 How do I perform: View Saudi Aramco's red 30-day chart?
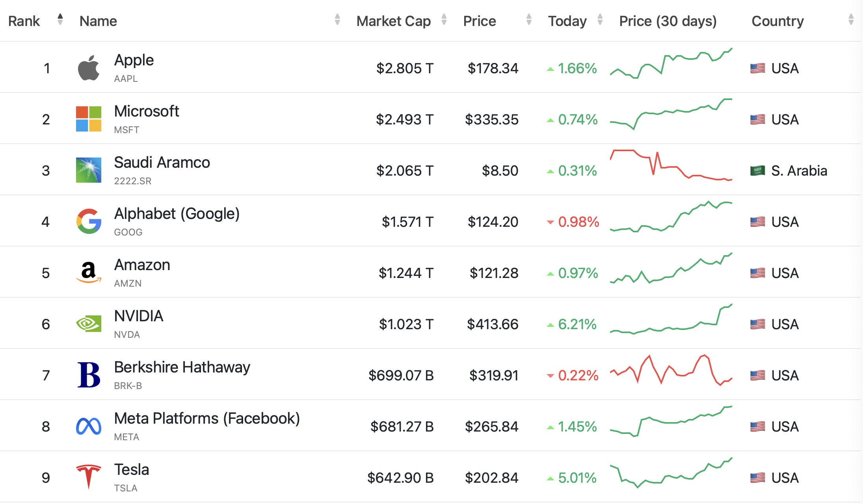pos(671,165)
